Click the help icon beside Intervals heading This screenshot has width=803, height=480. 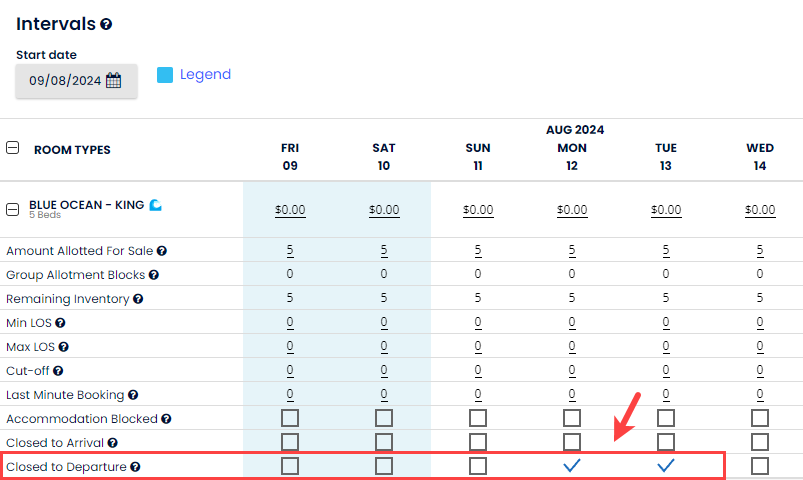pos(106,24)
